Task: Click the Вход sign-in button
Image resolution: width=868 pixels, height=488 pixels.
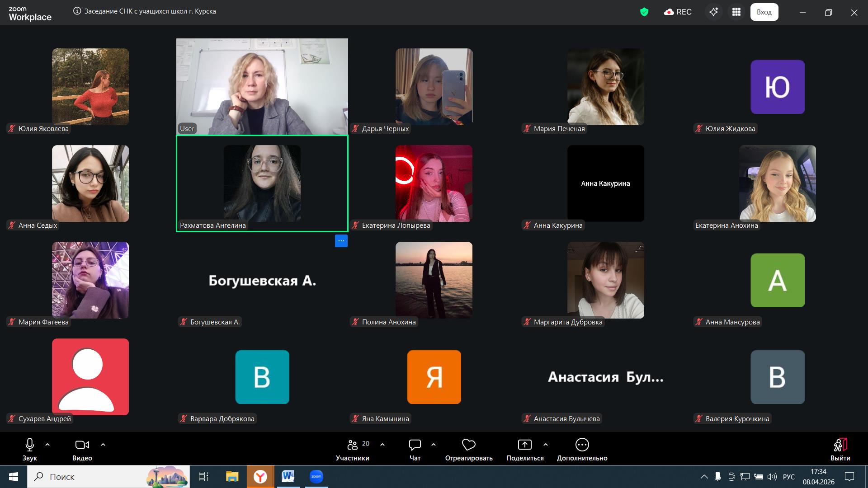Action: tap(764, 12)
